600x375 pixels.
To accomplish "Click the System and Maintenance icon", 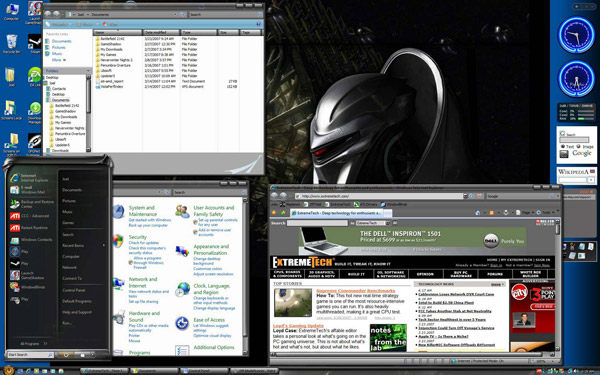I will 119,212.
